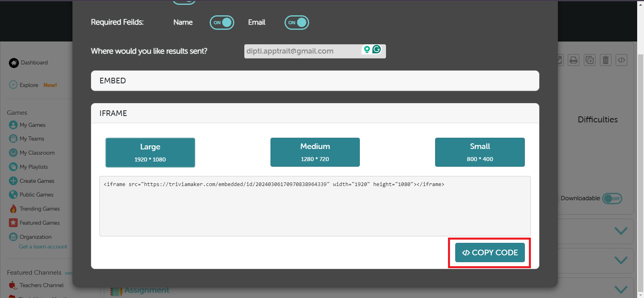Open the Dashboard home icon
Image resolution: width=644 pixels, height=298 pixels.
(14, 63)
